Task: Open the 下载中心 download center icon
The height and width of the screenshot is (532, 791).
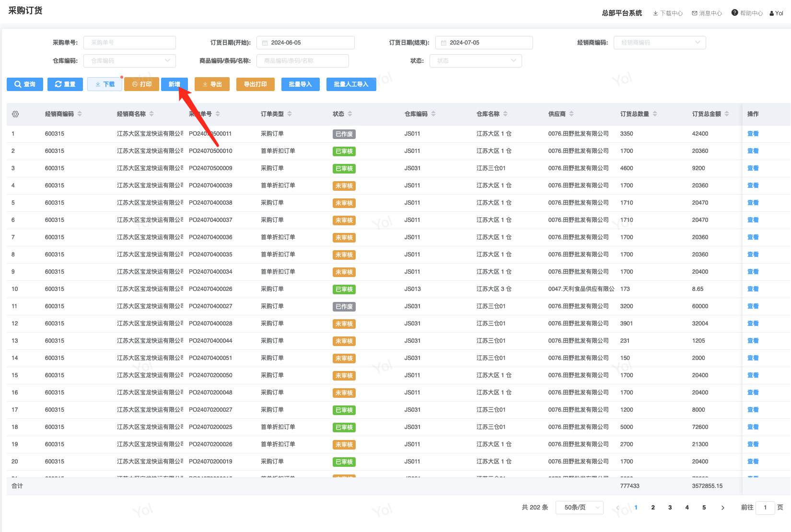Action: [x=655, y=13]
